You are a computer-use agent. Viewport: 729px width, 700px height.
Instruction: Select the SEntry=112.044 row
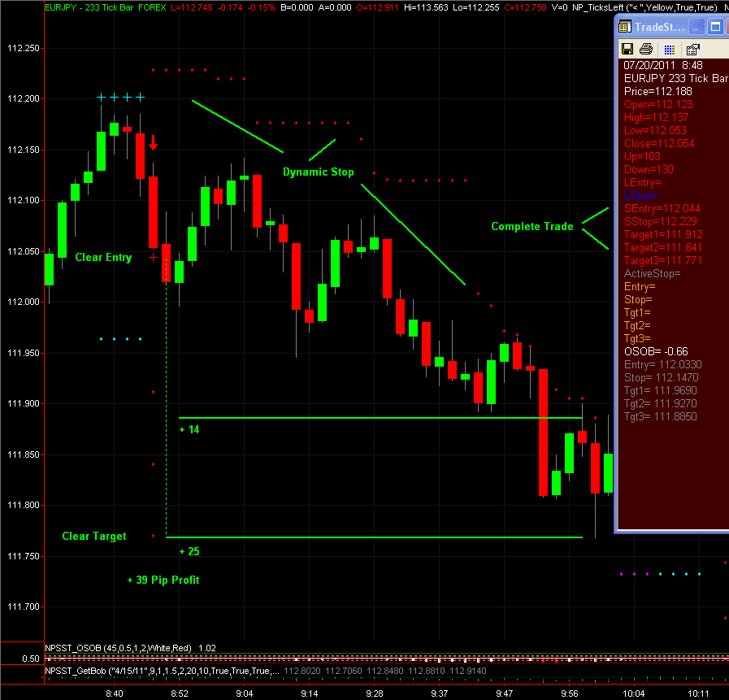(x=662, y=208)
